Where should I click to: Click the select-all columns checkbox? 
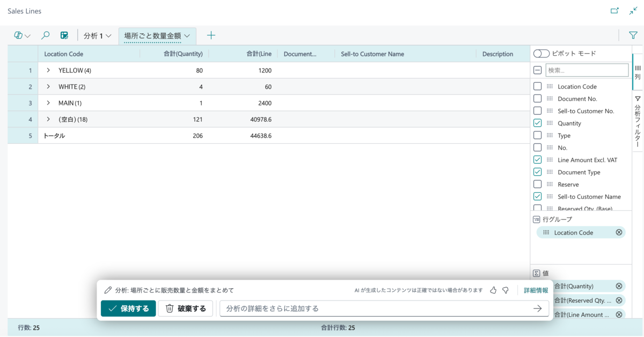[537, 70]
